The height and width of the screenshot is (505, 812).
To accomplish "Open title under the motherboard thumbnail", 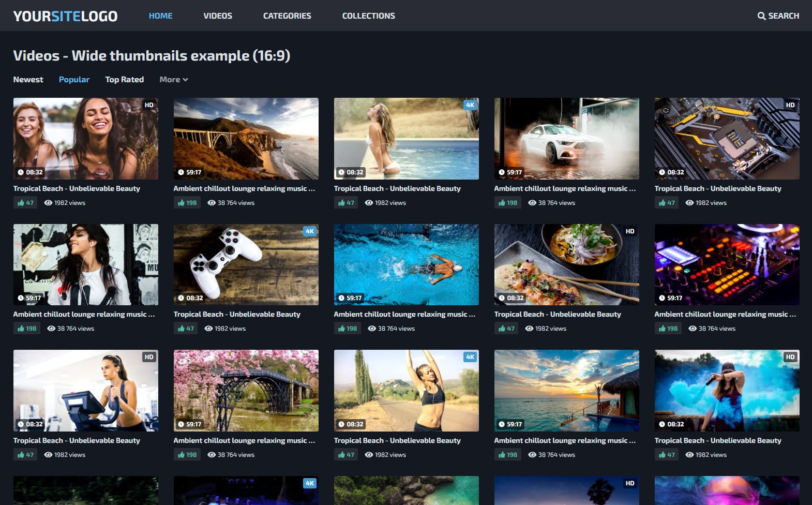I will [x=718, y=189].
